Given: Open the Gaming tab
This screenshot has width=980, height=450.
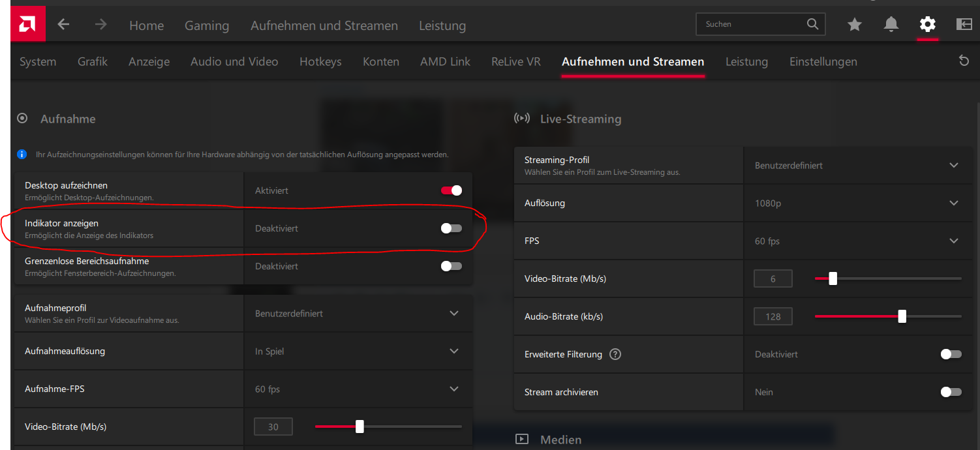Looking at the screenshot, I should pyautogui.click(x=207, y=25).
